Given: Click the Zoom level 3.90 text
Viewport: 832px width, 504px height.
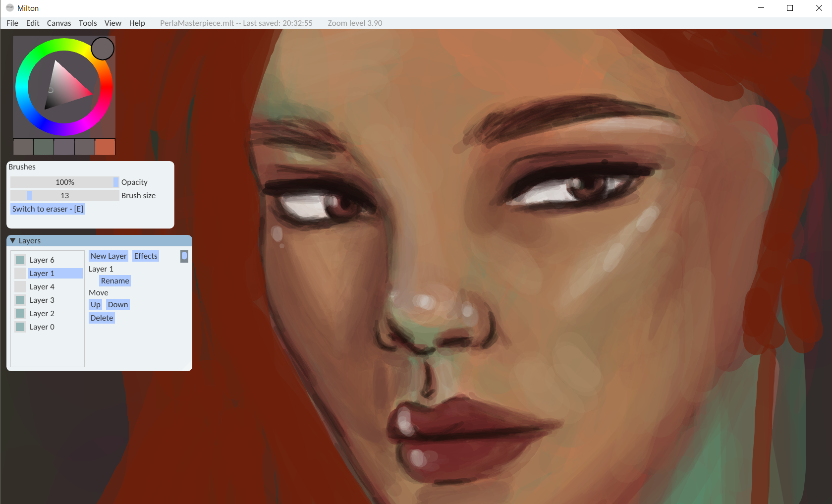Looking at the screenshot, I should click(x=355, y=23).
